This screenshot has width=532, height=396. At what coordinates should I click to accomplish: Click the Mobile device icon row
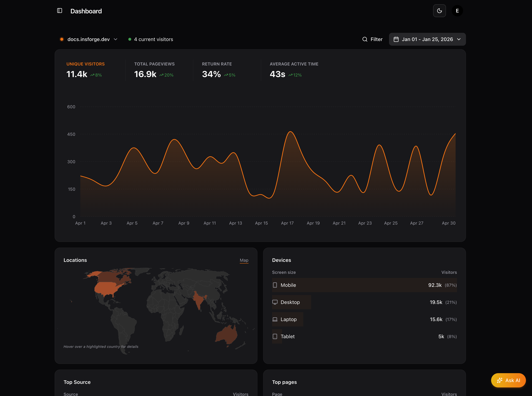(x=275, y=285)
